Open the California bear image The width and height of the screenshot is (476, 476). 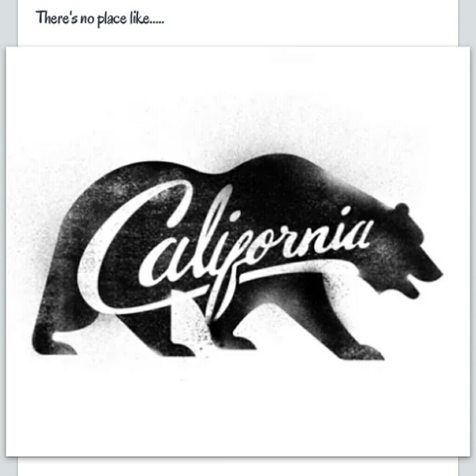[238, 251]
